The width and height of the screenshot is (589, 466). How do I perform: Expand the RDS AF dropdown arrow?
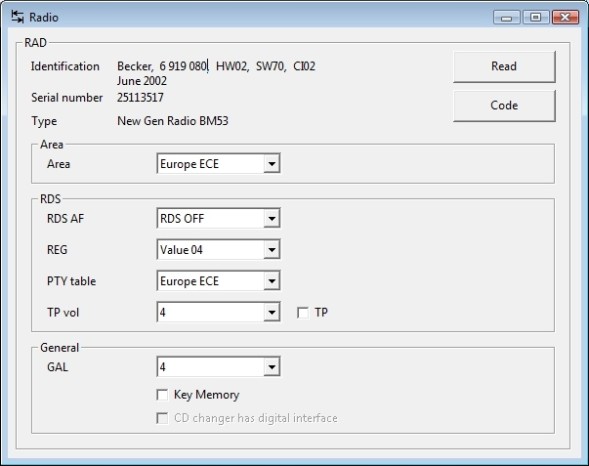[x=272, y=219]
